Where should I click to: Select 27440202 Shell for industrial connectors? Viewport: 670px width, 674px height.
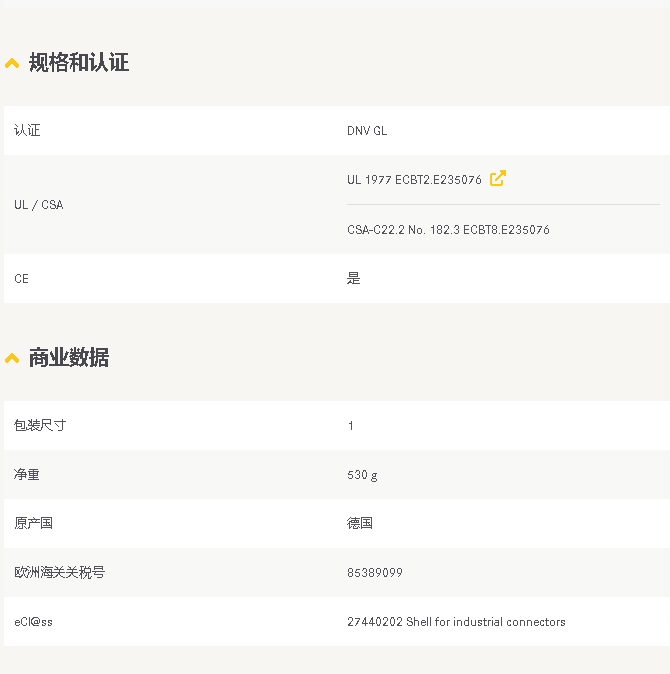click(x=456, y=622)
